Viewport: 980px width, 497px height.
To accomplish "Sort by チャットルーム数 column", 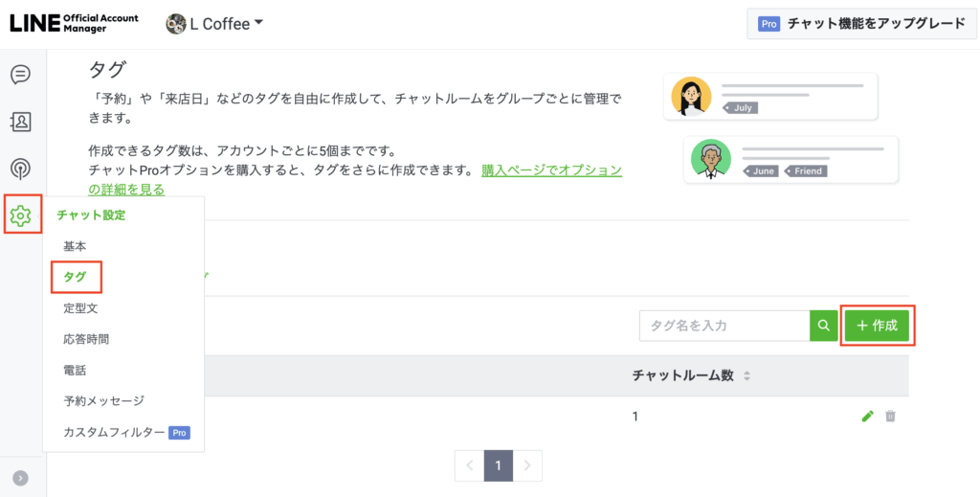I will pyautogui.click(x=747, y=375).
